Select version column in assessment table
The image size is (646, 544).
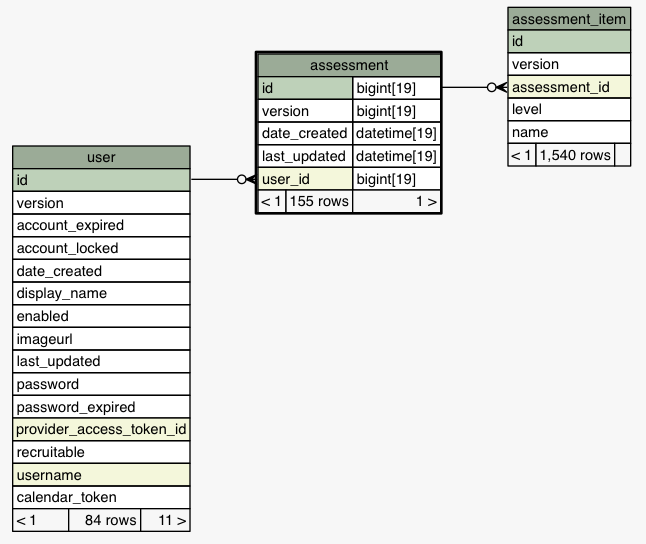(305, 111)
